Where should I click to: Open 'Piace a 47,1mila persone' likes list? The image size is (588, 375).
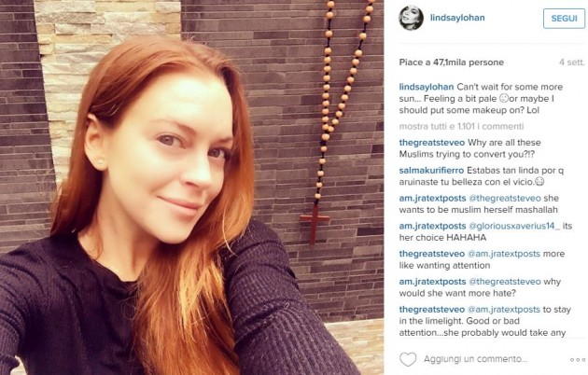coord(451,62)
